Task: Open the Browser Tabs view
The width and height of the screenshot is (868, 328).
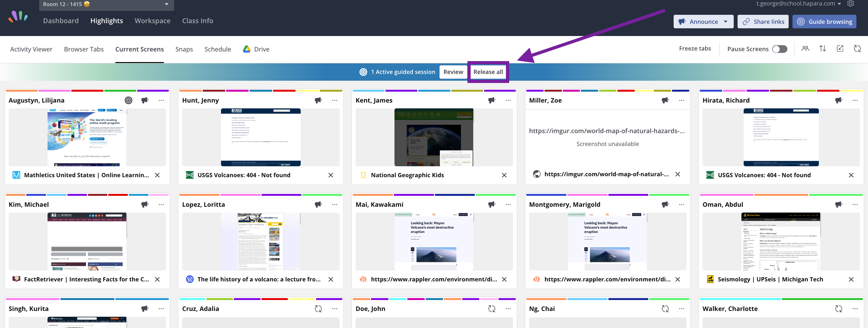Action: coord(84,49)
